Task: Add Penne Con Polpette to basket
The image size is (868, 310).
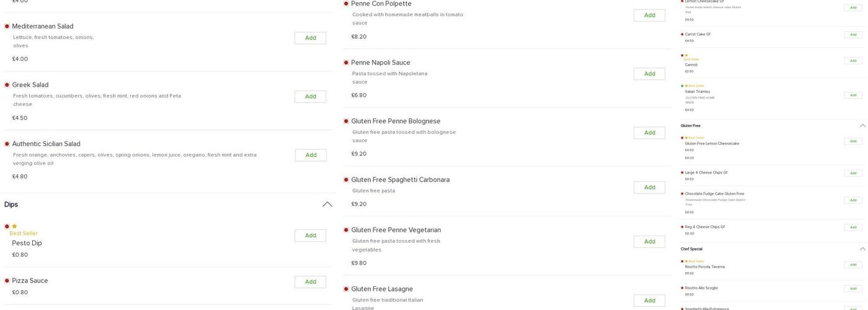Action: coord(649,15)
